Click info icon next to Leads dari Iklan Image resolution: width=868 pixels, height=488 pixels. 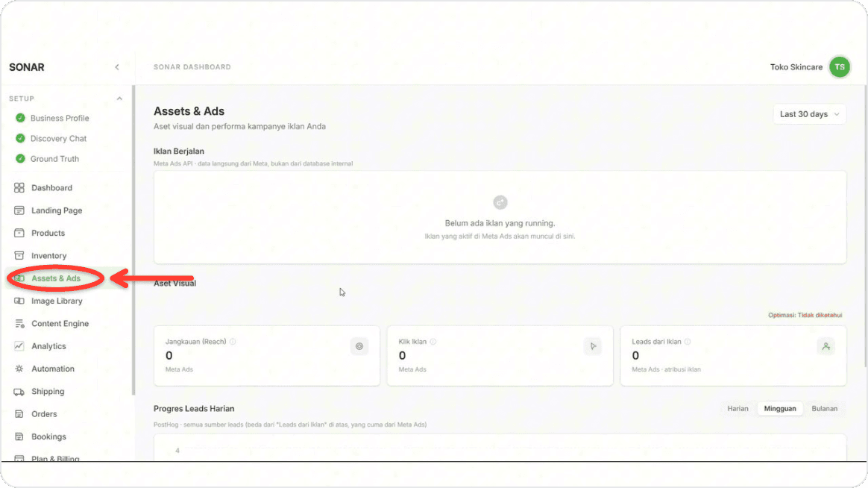688,342
